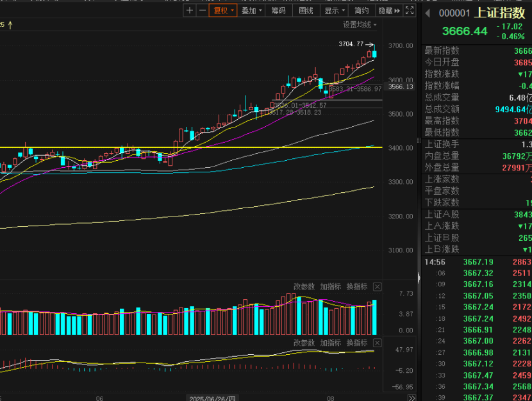The image size is (532, 401).
Task: Click the 筹码 button
Action: (x=278, y=10)
